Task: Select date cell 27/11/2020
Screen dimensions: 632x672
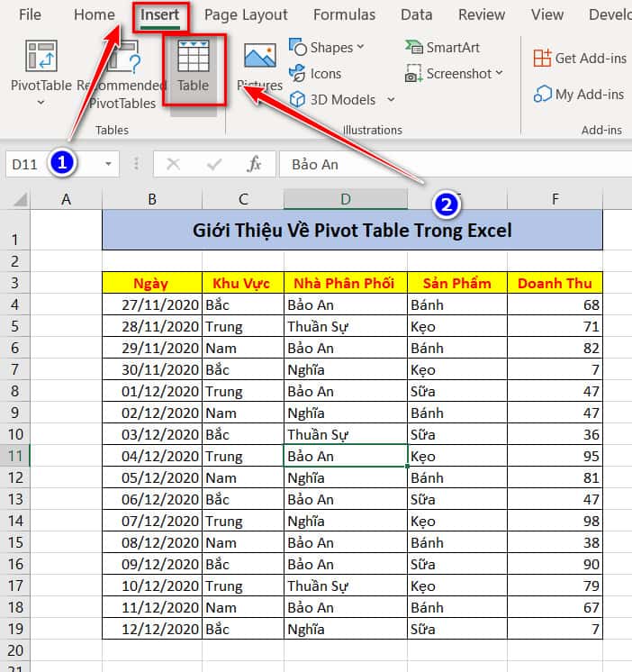Action: click(152, 304)
